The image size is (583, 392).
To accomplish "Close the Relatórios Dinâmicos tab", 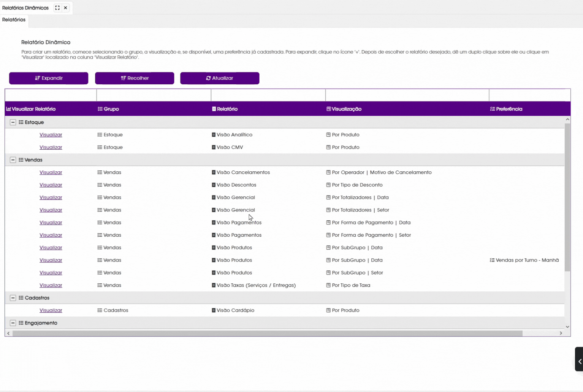I will click(65, 8).
